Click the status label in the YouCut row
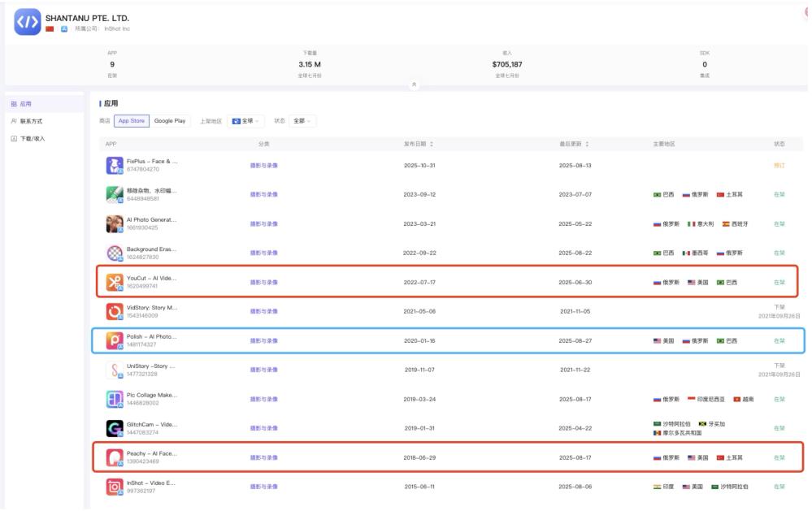This screenshot has width=812, height=511. click(x=779, y=283)
